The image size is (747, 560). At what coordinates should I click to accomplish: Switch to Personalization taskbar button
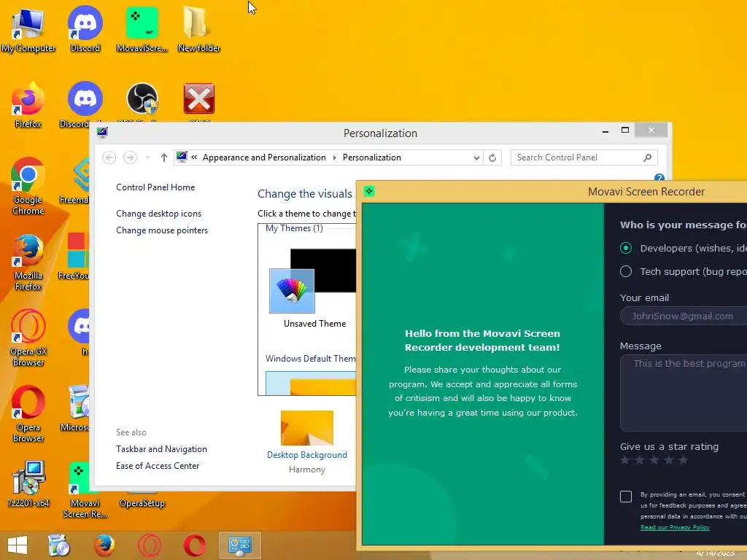(239, 545)
